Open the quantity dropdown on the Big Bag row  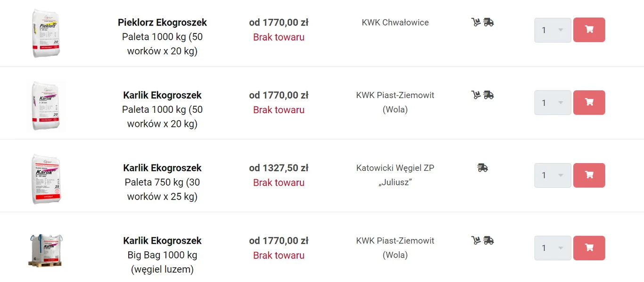point(552,248)
